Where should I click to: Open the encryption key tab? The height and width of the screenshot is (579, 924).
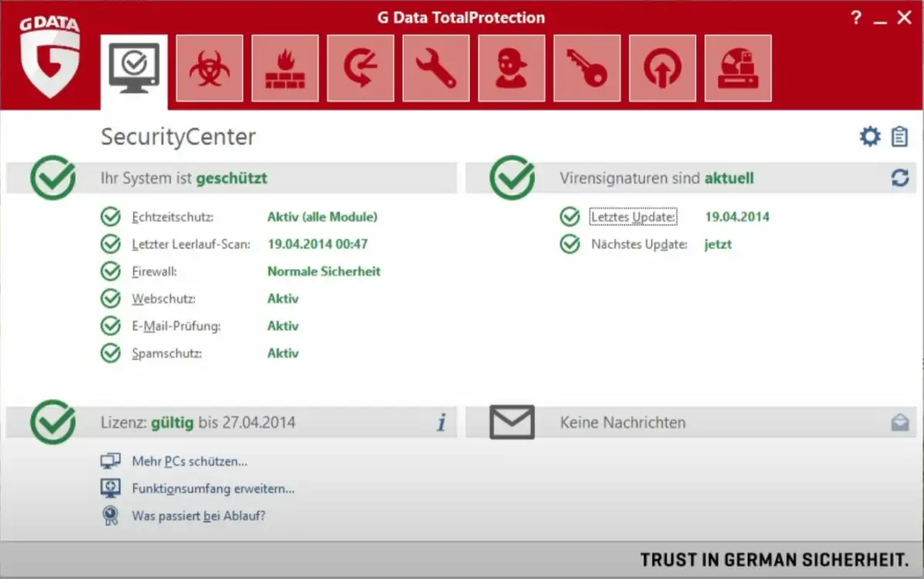point(586,68)
